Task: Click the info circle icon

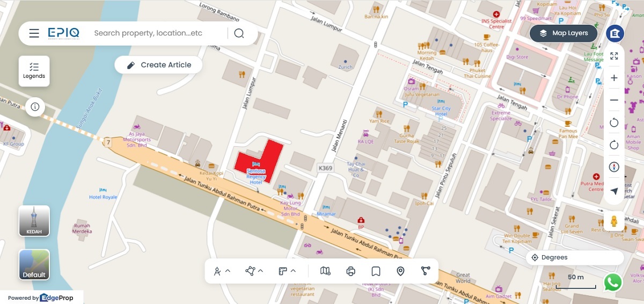Action: [35, 107]
